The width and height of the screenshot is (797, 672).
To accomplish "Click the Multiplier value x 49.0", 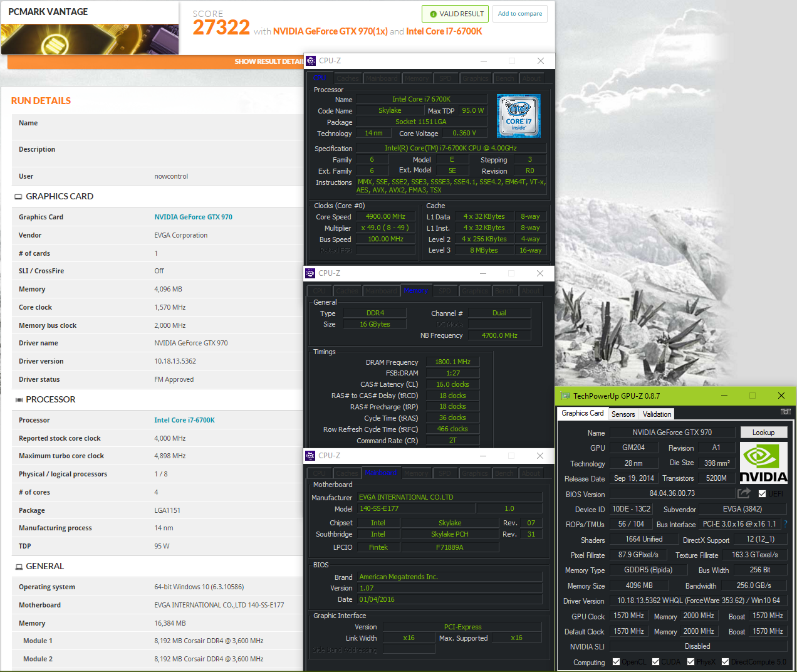I will pos(385,228).
